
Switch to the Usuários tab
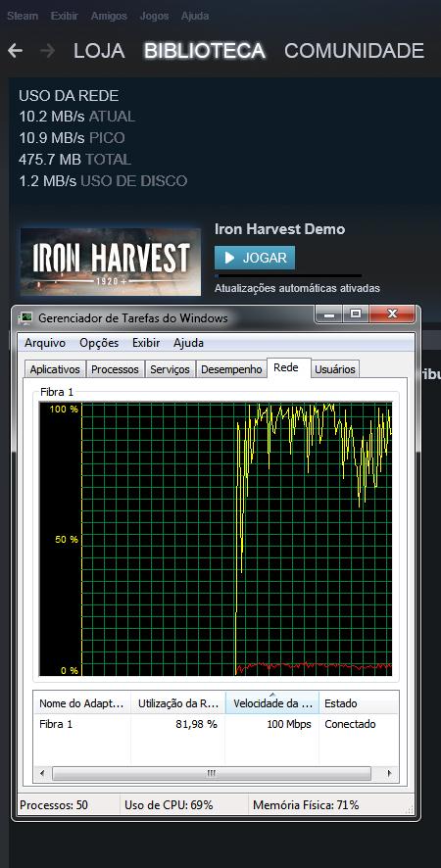(334, 369)
